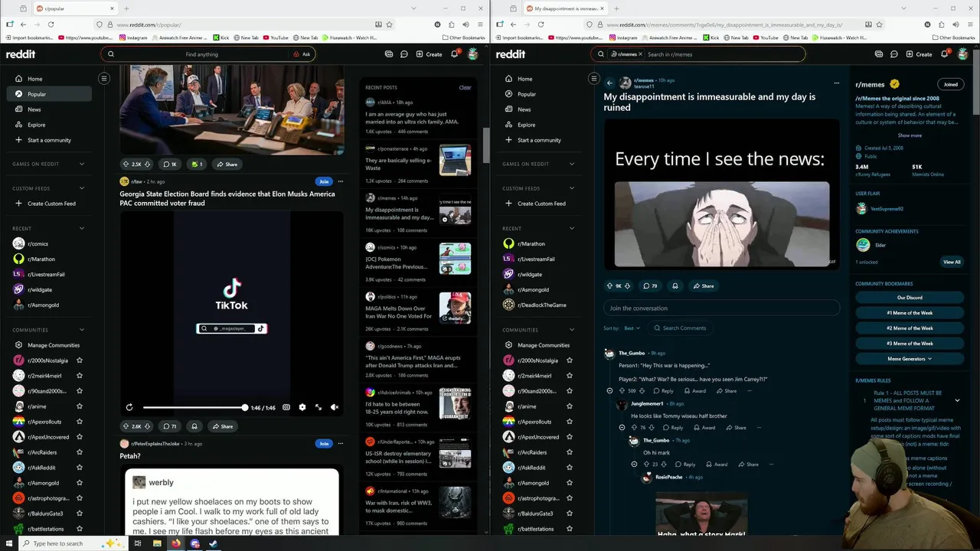Expand Rule 1 in r/memes rules
Screen dimensions: 980x551
click(x=957, y=400)
